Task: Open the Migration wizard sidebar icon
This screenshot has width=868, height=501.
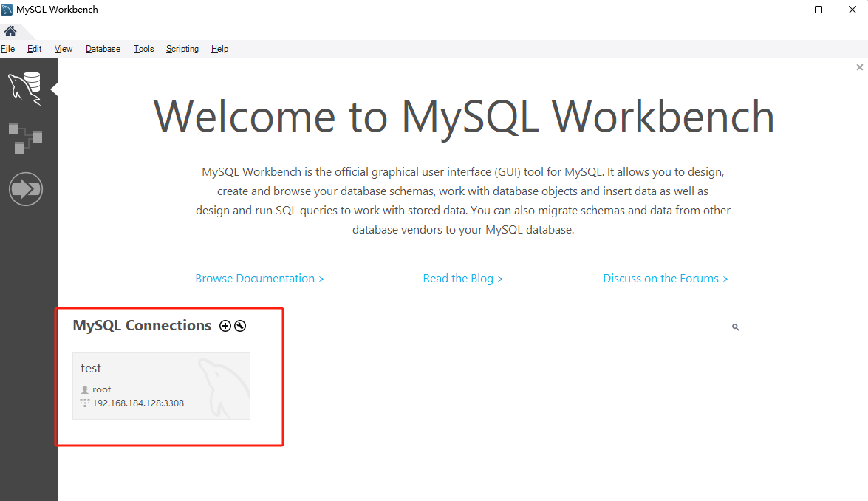Action: tap(25, 188)
